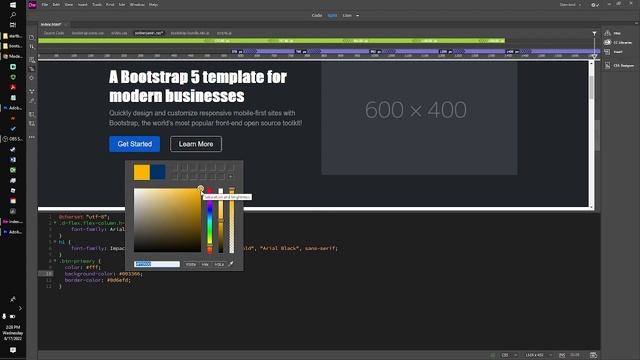The width and height of the screenshot is (640, 360).
Task: Pick a color with the eyedropper tool
Action: (x=231, y=264)
